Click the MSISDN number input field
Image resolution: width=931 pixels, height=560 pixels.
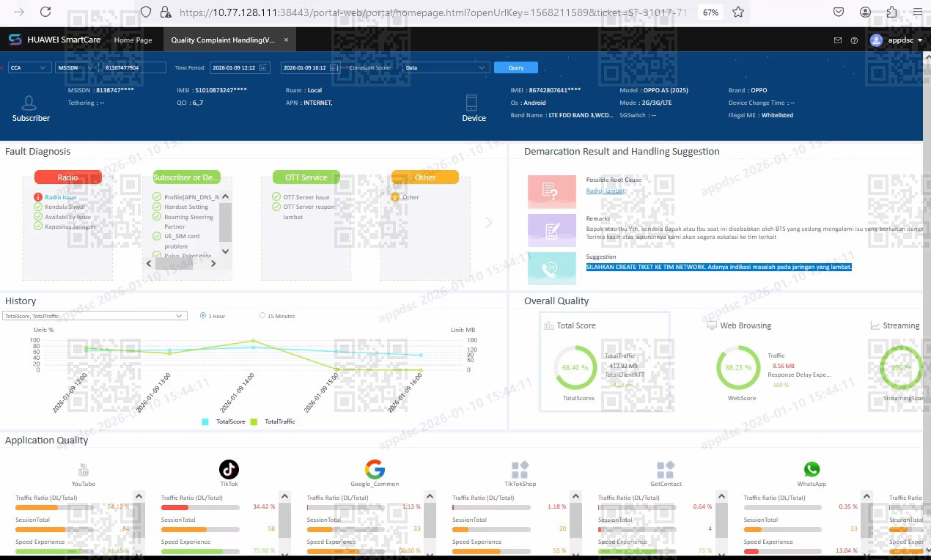click(133, 67)
